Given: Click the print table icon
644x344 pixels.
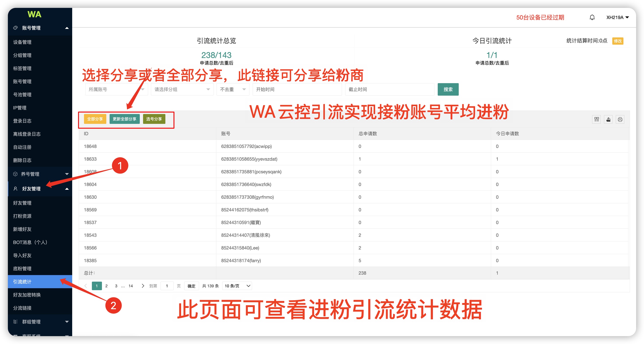Looking at the screenshot, I should coord(620,119).
